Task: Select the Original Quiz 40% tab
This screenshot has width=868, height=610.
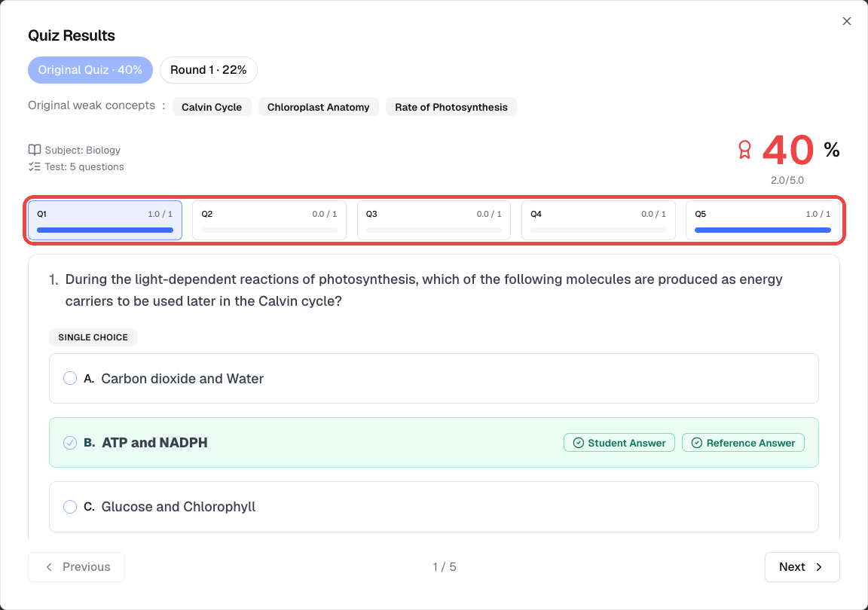Action: (90, 70)
